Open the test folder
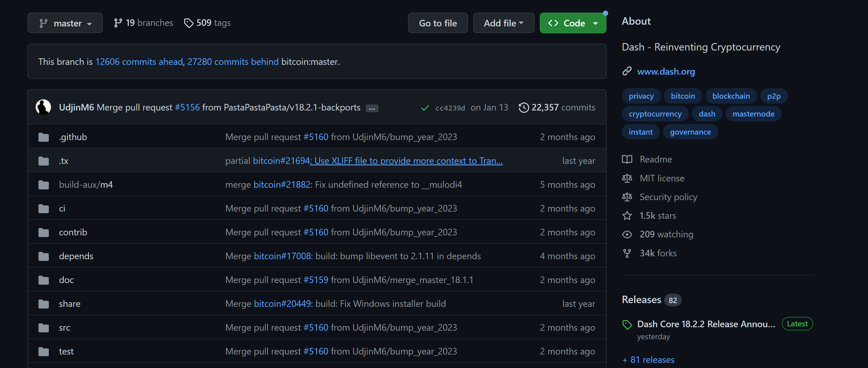The width and height of the screenshot is (868, 368). tap(66, 351)
